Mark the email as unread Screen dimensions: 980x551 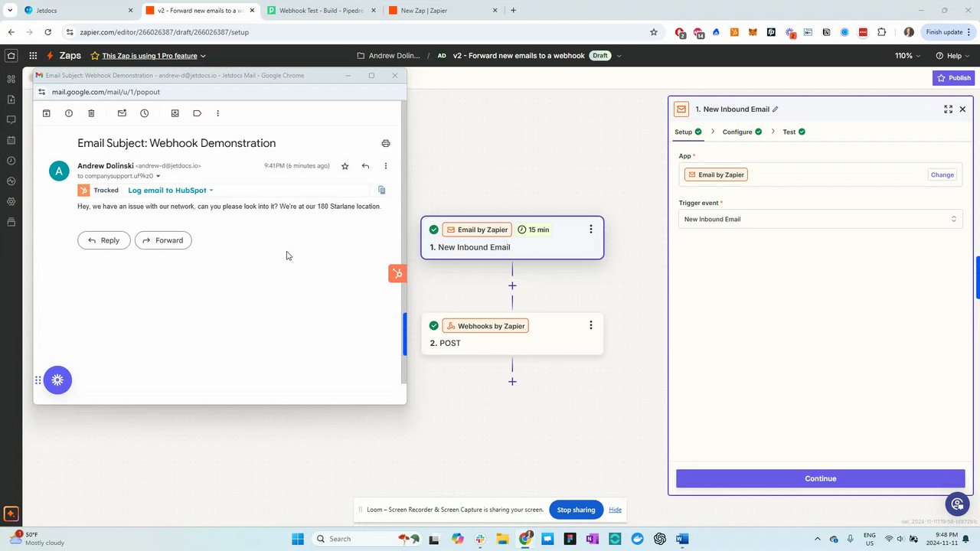coord(122,113)
